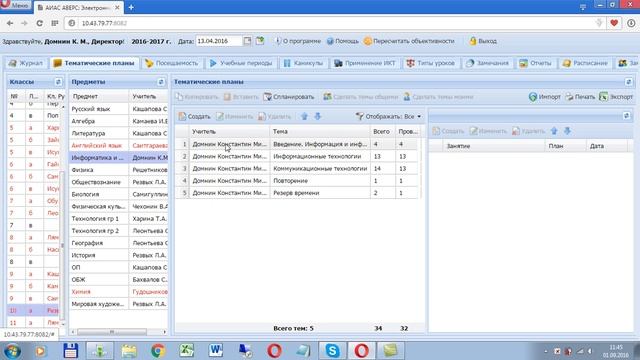
Task: Move topic down with blue arrow
Action: click(318, 116)
